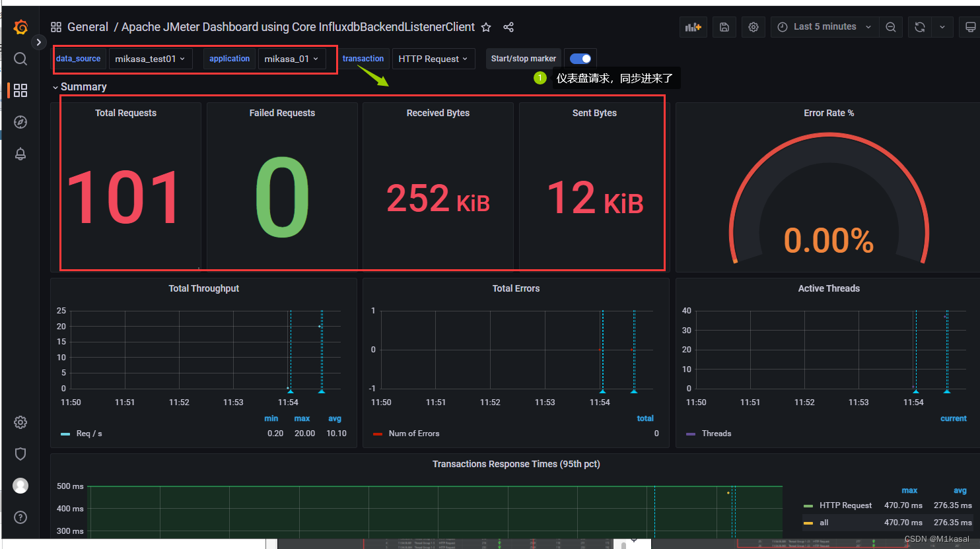Open the Explore compass icon

tap(20, 122)
